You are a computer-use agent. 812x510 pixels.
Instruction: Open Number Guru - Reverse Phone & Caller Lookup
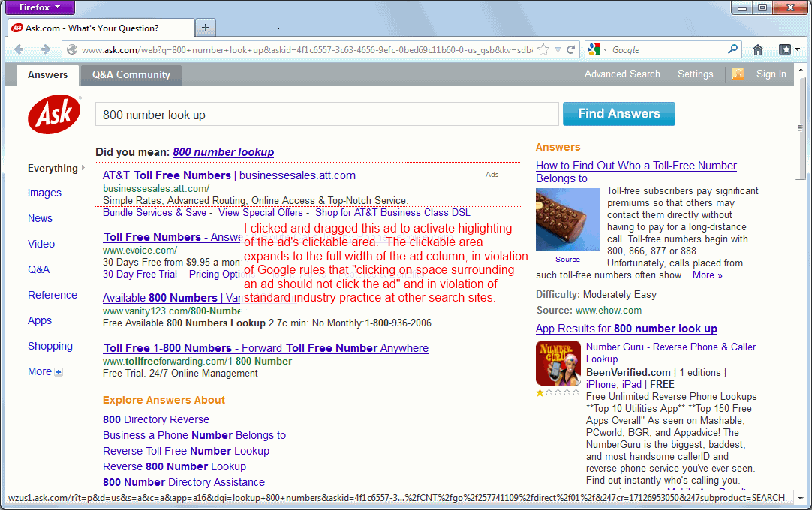[671, 353]
